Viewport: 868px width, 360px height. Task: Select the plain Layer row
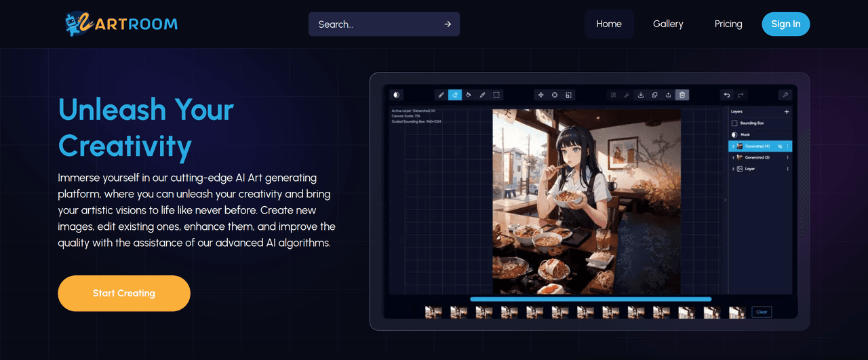pyautogui.click(x=760, y=169)
